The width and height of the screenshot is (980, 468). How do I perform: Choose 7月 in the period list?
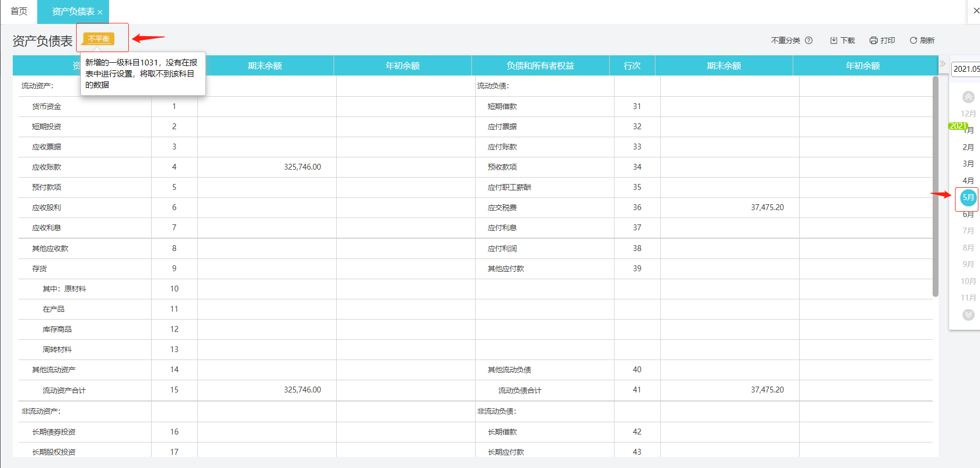pos(968,231)
